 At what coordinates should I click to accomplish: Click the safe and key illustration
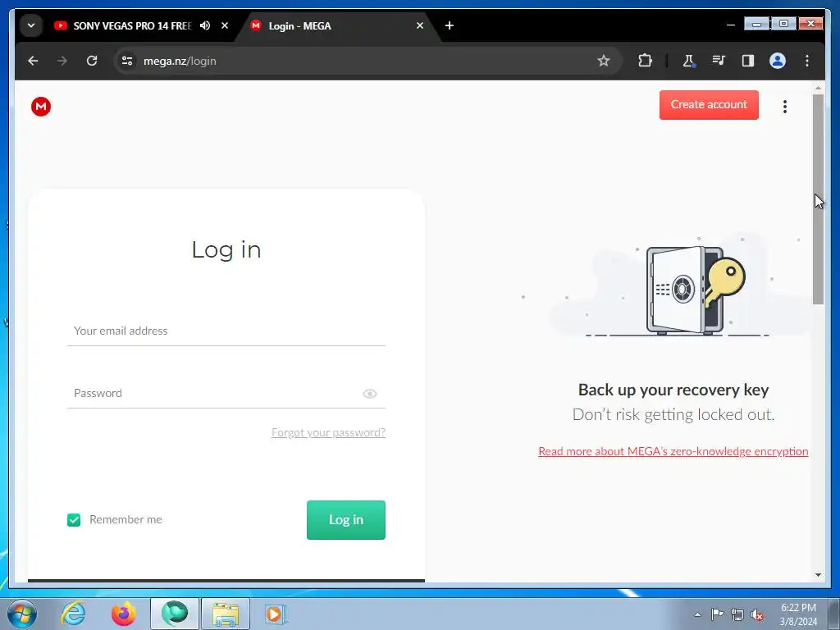tap(696, 290)
